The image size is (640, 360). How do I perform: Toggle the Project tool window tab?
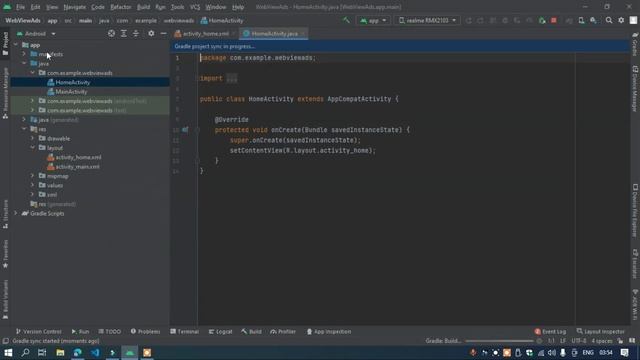pos(5,43)
